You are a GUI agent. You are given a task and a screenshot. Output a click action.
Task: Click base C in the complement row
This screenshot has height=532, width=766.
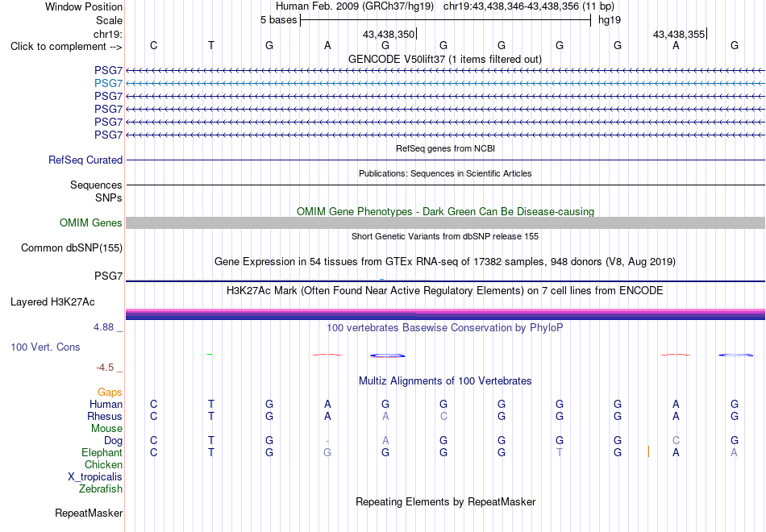tap(153, 45)
